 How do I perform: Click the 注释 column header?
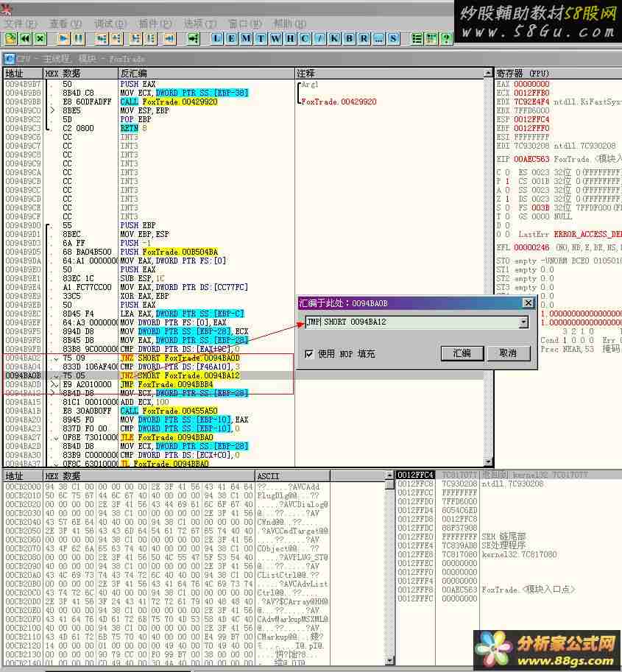coord(389,74)
